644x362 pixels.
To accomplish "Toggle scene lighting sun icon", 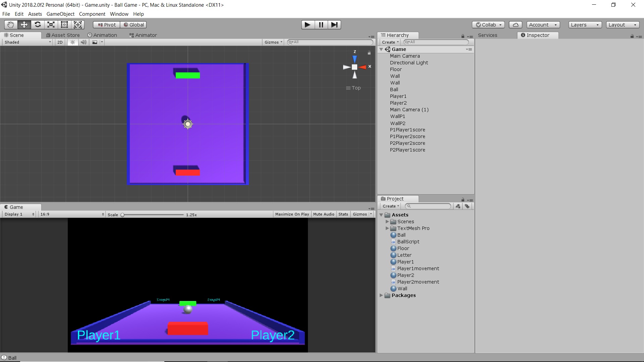I will 72,42.
